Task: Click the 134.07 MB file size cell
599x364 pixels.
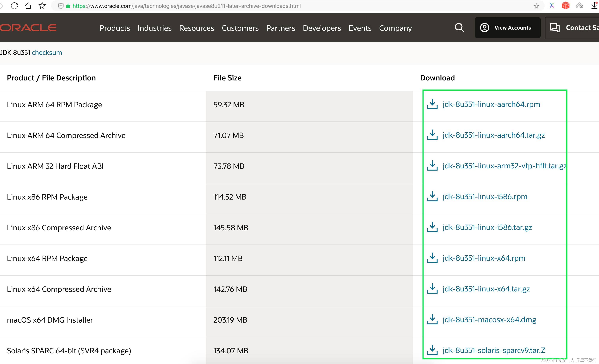Action: pyautogui.click(x=310, y=350)
